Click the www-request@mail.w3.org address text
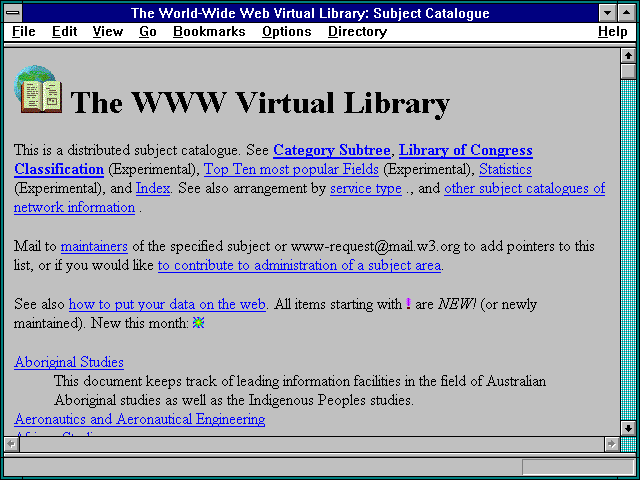640x480 pixels. pos(375,246)
